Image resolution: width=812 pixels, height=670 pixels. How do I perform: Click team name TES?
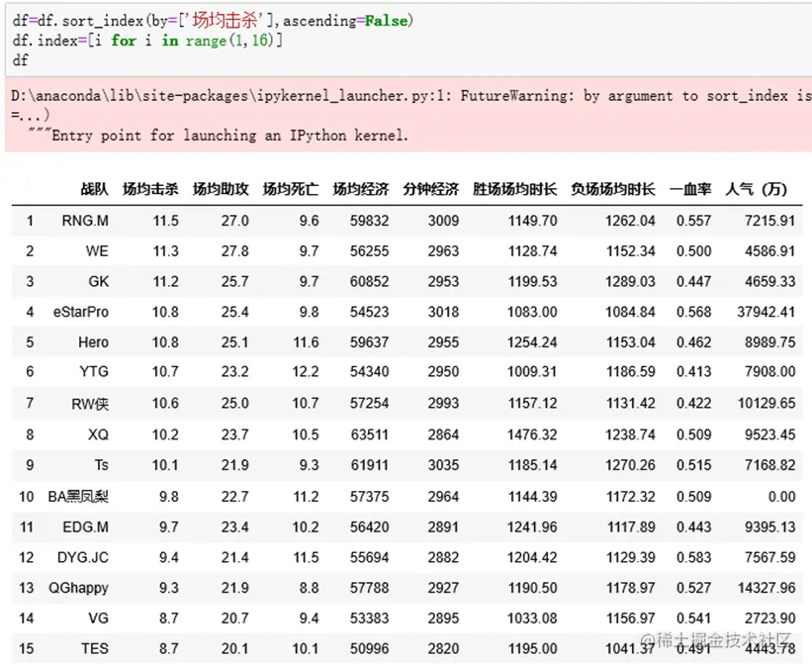point(95,649)
